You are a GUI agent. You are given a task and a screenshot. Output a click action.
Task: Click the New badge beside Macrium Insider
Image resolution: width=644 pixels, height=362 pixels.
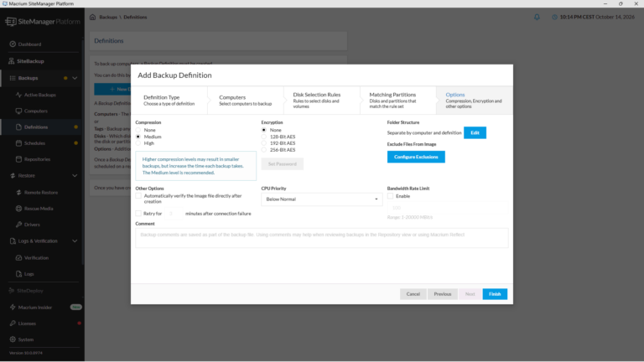tap(76, 307)
